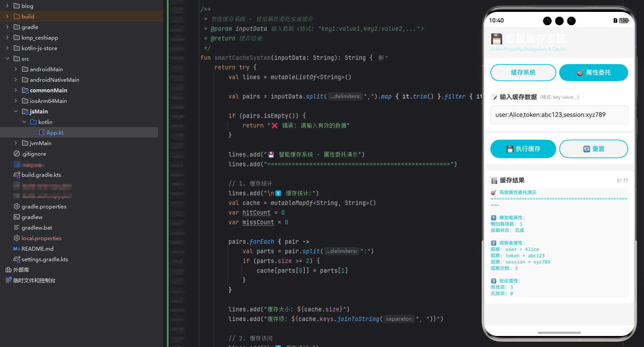Select build.gradle.kts file
This screenshot has width=644, height=347.
click(41, 175)
